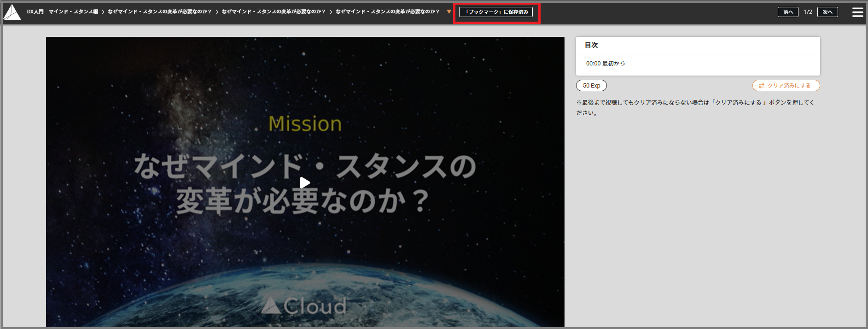Open the hamburger menu icon
The height and width of the screenshot is (329, 868).
pyautogui.click(x=857, y=12)
